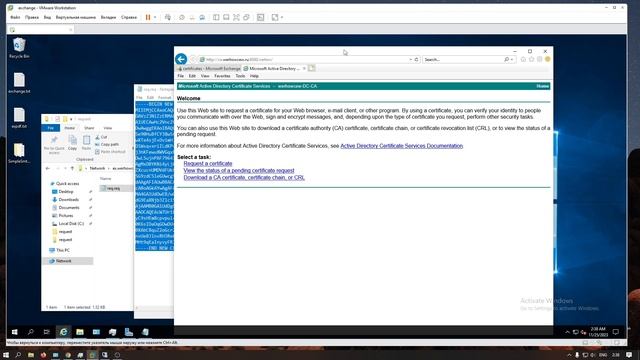Image resolution: width=640 pixels, height=360 pixels.
Task: Click Explorer back navigation arrow
Action: click(x=48, y=168)
